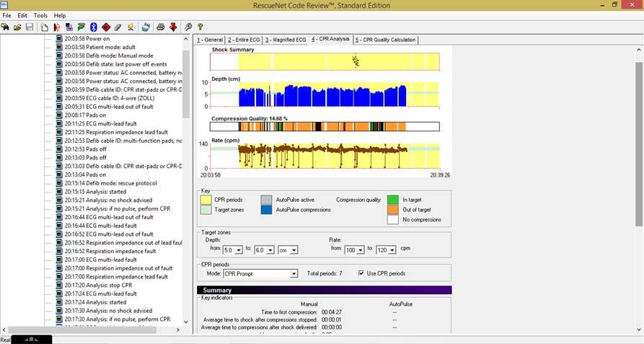This screenshot has width=644, height=344.
Task: Open a file with the folder icon
Action: pos(17,27)
